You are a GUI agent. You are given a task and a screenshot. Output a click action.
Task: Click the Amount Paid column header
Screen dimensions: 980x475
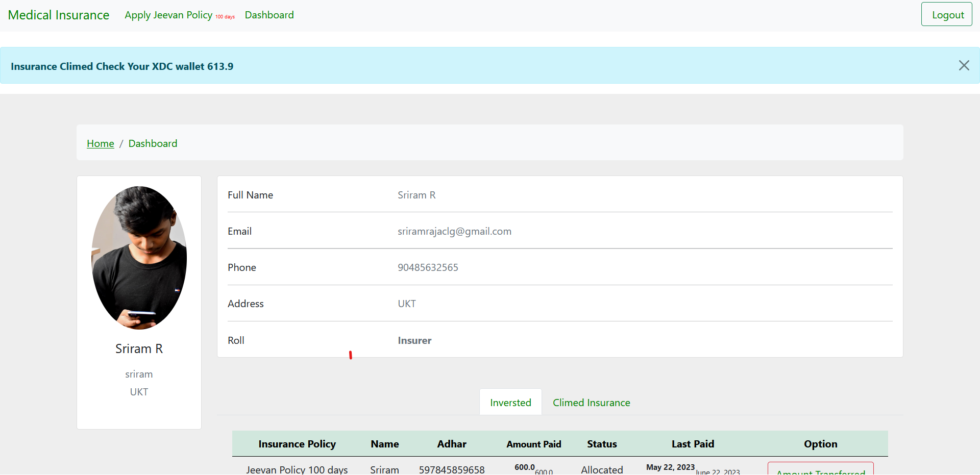pyautogui.click(x=534, y=444)
